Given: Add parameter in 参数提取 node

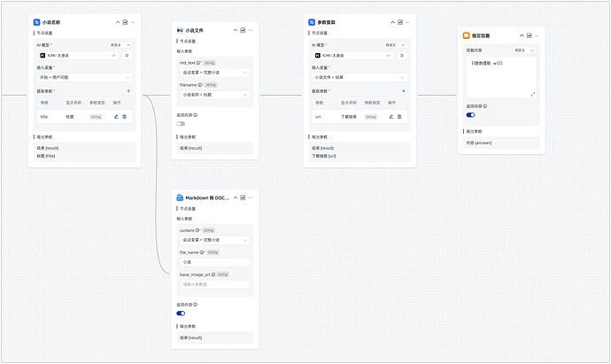Looking at the screenshot, I should pyautogui.click(x=403, y=91).
